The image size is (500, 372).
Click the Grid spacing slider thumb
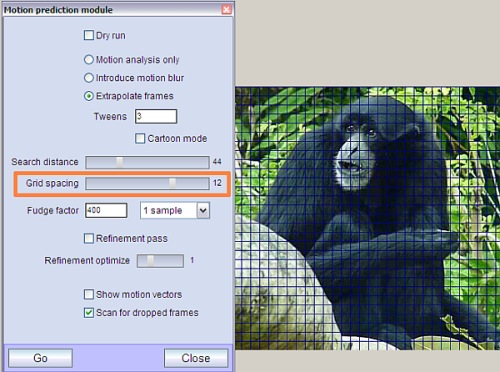[172, 183]
